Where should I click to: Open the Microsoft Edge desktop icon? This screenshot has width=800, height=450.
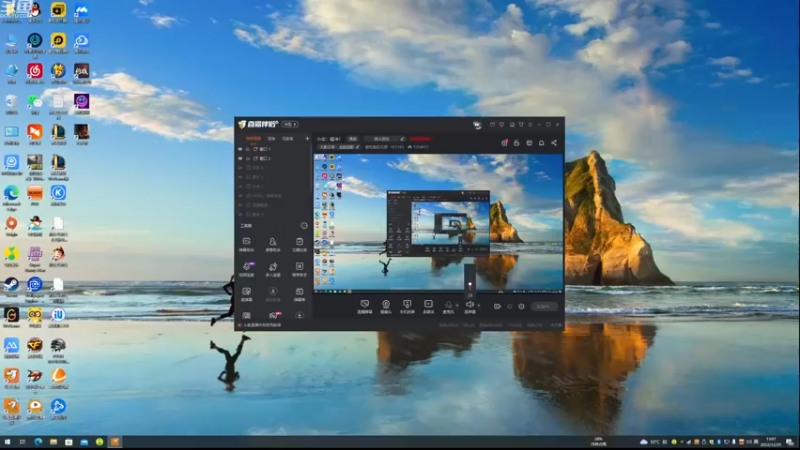click(x=11, y=196)
